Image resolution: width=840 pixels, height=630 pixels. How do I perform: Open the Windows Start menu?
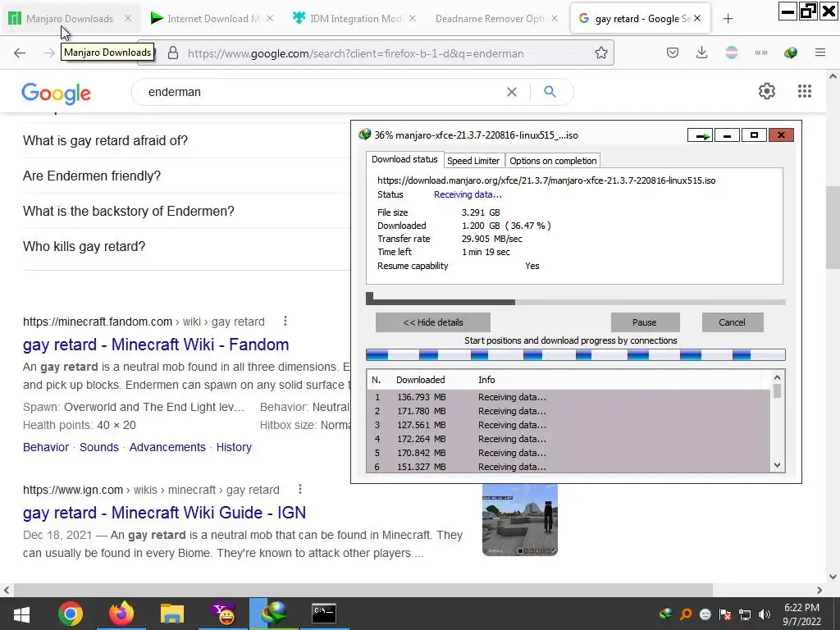[x=21, y=614]
